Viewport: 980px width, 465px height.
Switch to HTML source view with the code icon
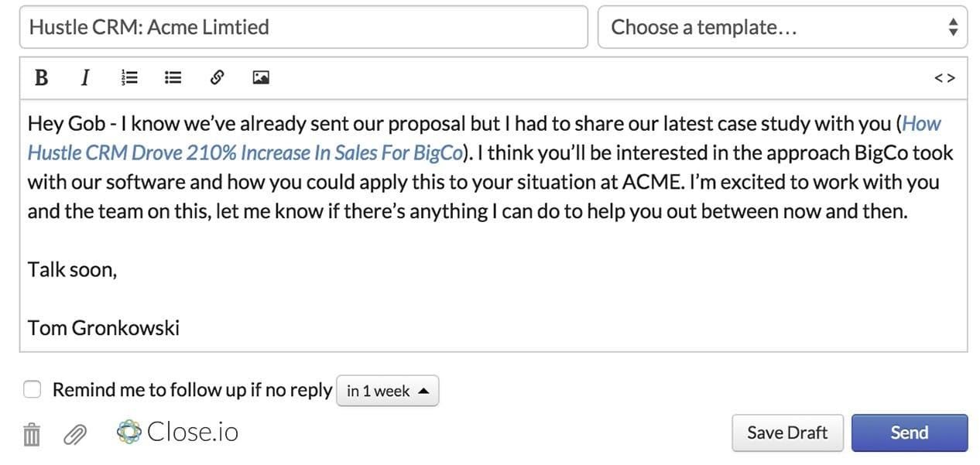944,77
